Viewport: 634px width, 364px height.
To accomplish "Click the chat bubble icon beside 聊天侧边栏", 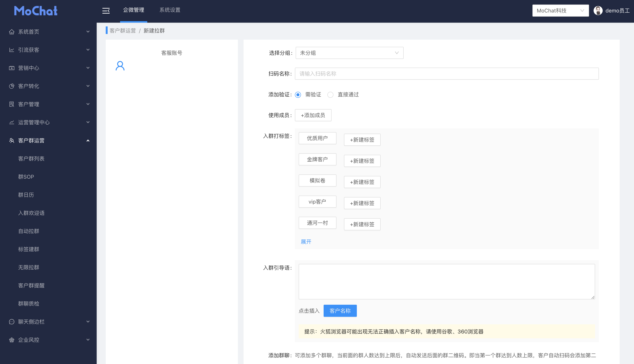I will pos(12,322).
